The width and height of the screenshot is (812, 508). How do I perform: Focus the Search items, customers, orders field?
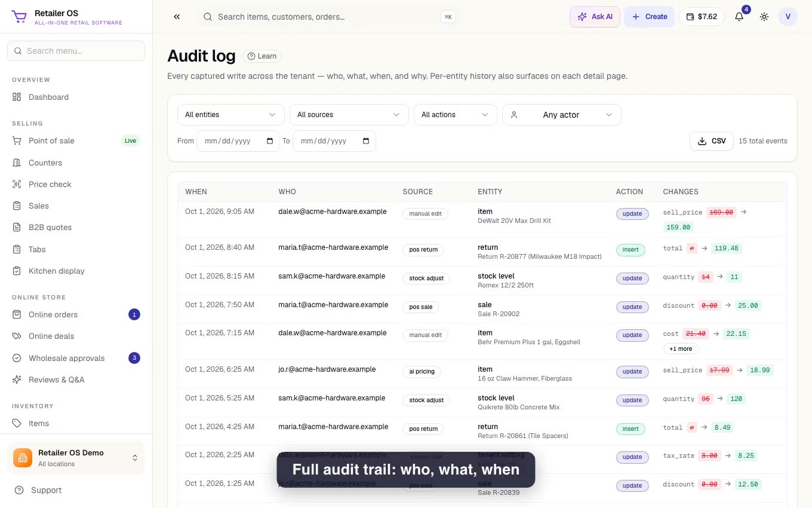[328, 17]
